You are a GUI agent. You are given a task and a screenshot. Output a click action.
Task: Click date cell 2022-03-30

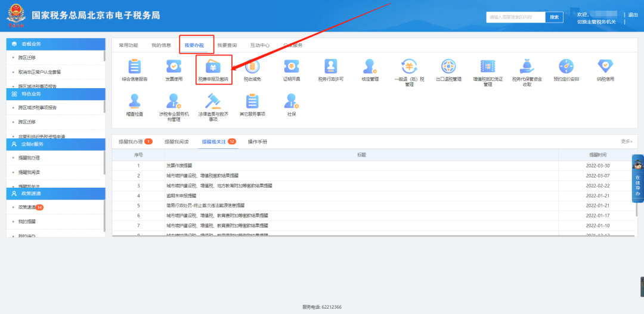[x=597, y=166]
